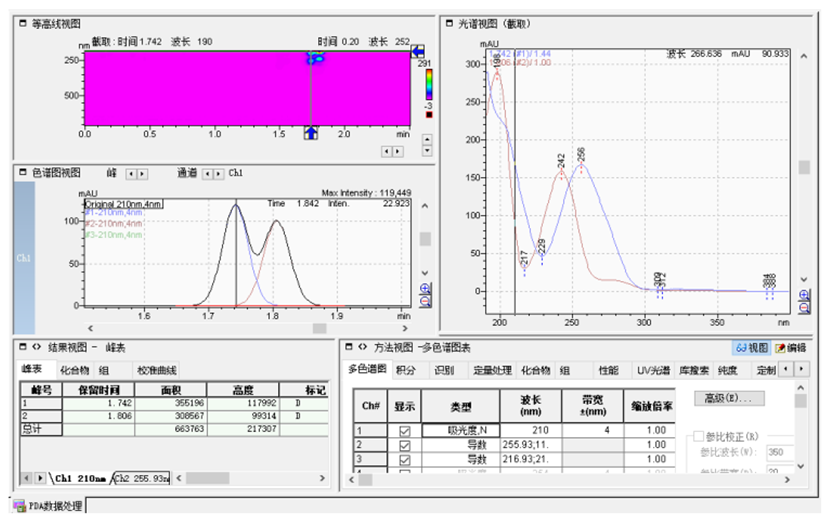Click chromatogram horizontal scrollbar right arrow
Screen dimensions: 830x530
coord(405,328)
